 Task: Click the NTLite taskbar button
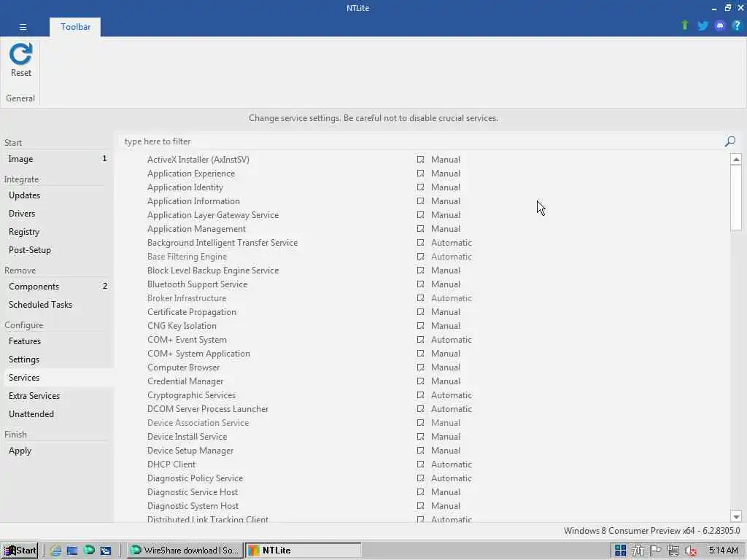pos(303,551)
